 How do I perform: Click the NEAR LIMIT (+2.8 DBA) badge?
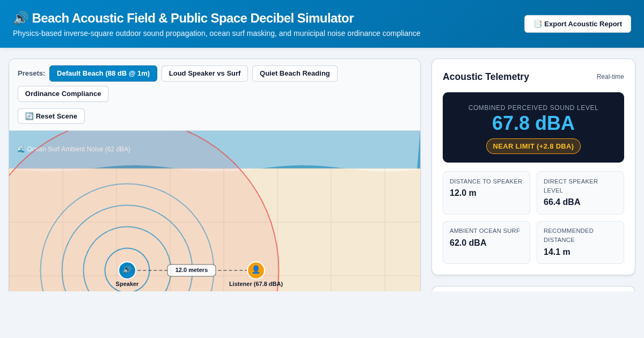pos(533,146)
